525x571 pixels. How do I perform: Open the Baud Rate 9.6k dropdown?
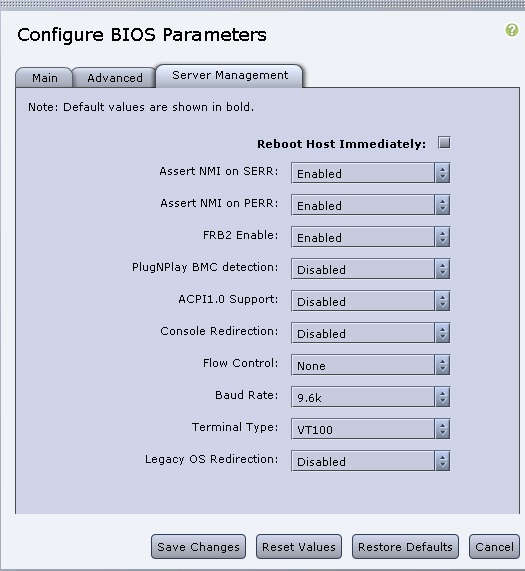coord(371,397)
